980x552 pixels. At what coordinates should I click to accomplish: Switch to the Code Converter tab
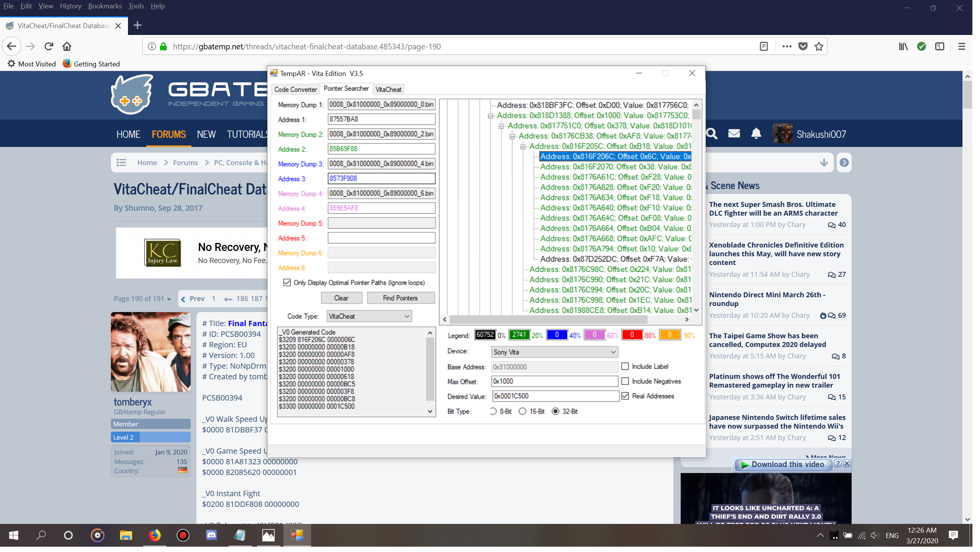pyautogui.click(x=296, y=90)
